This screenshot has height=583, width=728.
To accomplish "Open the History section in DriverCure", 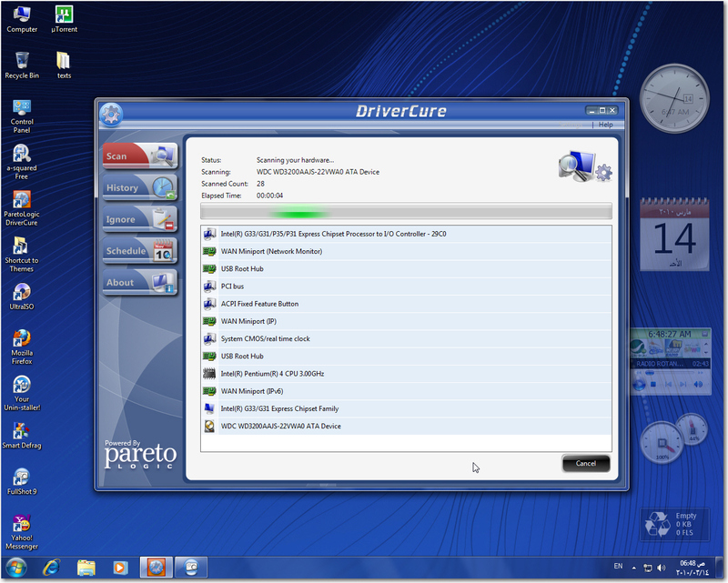I will tap(140, 187).
